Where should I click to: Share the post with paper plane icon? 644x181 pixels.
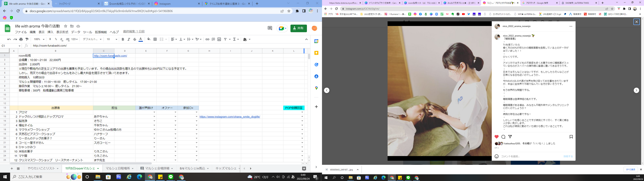pos(510,137)
